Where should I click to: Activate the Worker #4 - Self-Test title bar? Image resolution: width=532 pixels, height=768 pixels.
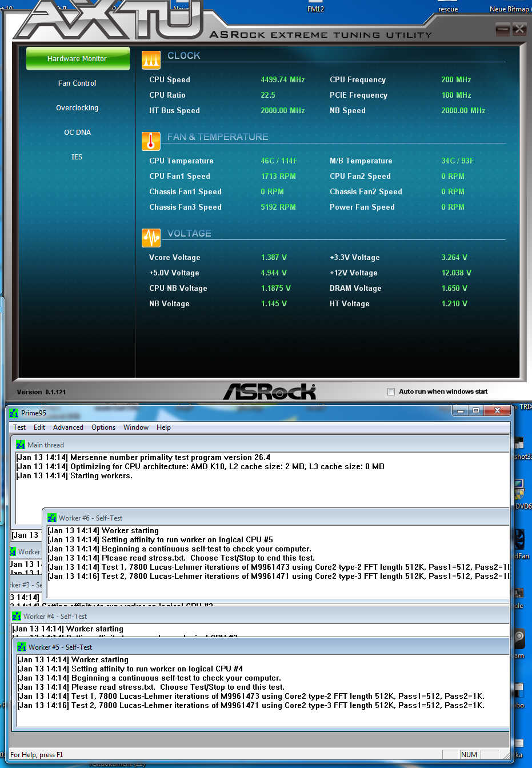pos(261,616)
